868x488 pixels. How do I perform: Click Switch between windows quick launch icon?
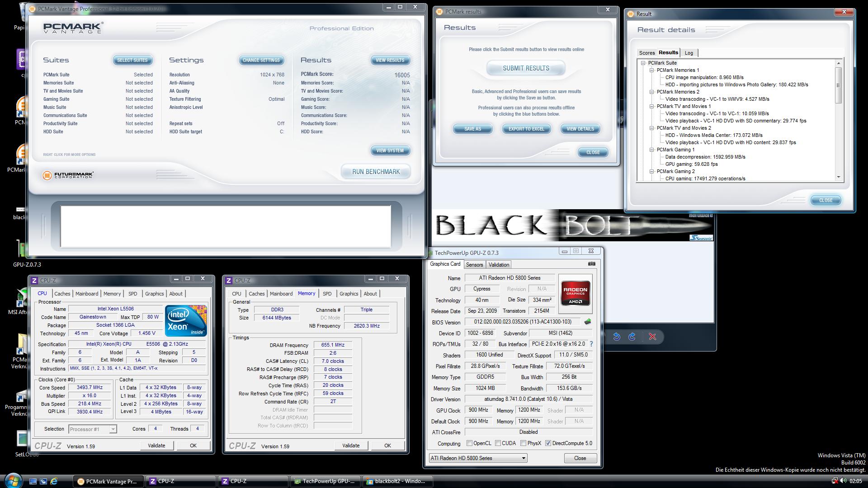43,481
